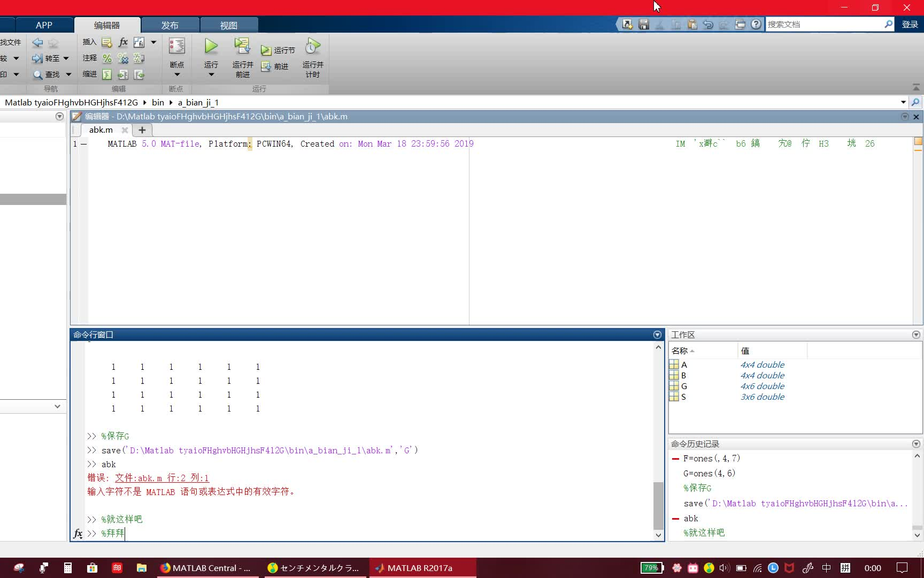The width and height of the screenshot is (924, 578).
Task: Select variable A in the Workspace
Action: tap(684, 364)
